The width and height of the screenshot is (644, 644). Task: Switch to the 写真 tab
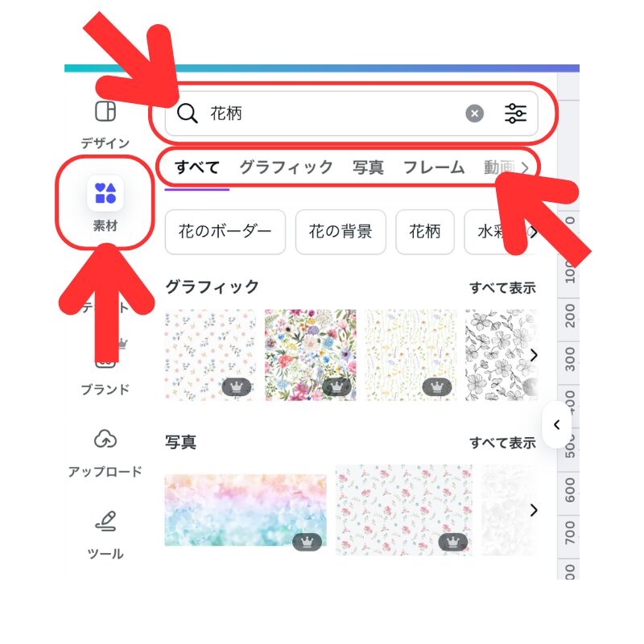[x=368, y=167]
